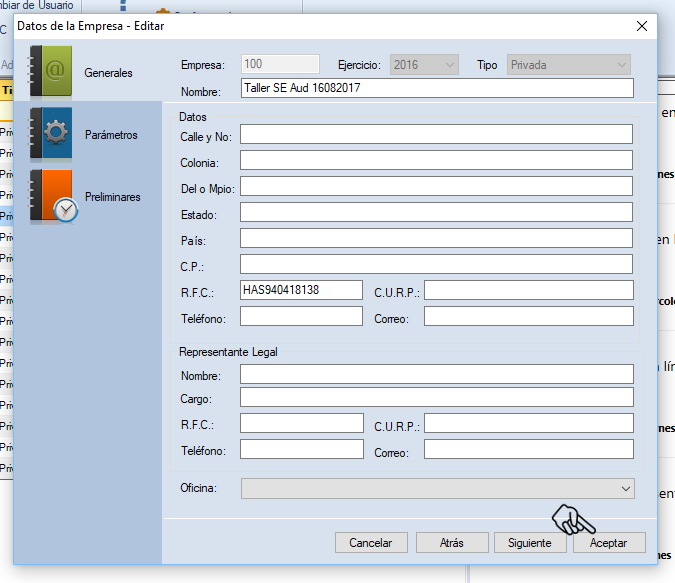Focus the Representante Legal Cargo field
The height and width of the screenshot is (583, 675).
(x=436, y=398)
